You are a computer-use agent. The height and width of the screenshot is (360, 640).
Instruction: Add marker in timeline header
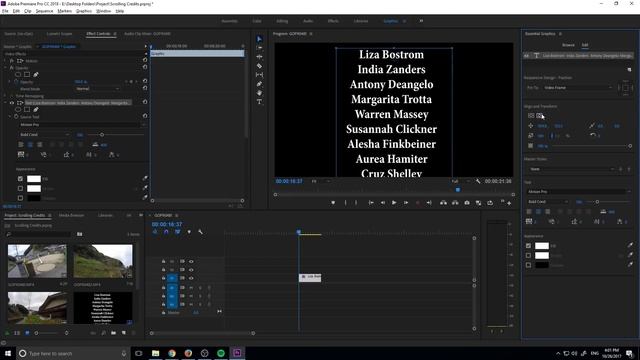[x=189, y=232]
